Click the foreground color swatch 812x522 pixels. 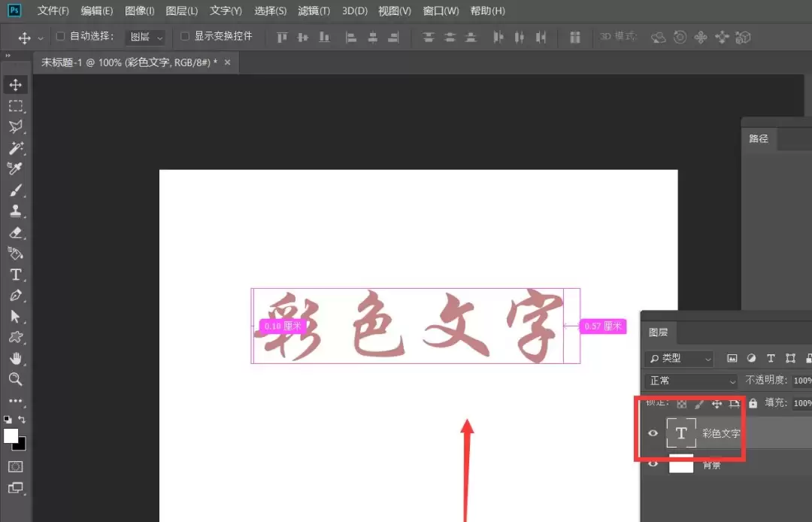pos(11,436)
